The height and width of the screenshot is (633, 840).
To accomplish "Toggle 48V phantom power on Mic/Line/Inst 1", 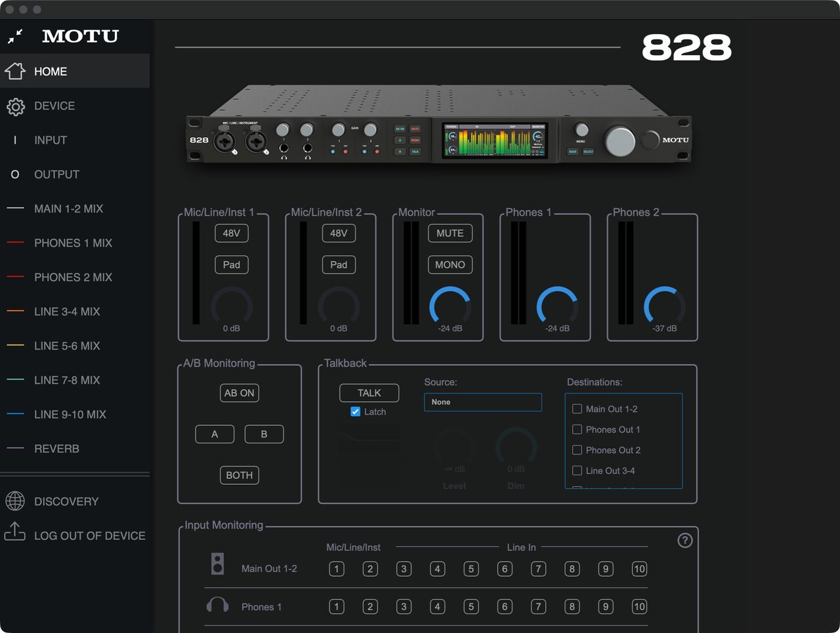I will (232, 233).
